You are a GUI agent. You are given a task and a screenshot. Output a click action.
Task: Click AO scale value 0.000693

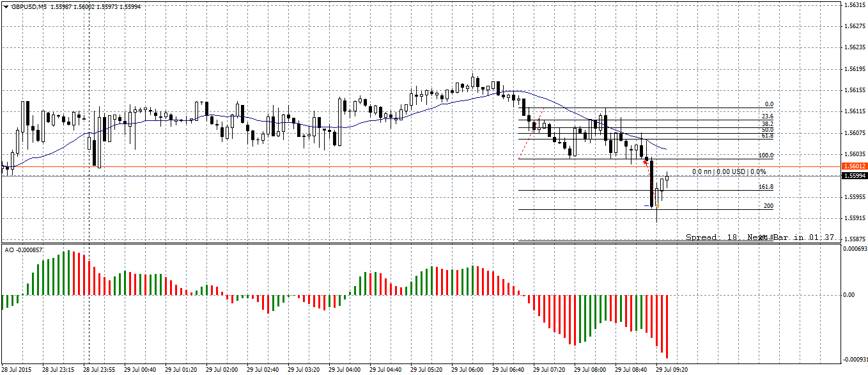click(855, 248)
